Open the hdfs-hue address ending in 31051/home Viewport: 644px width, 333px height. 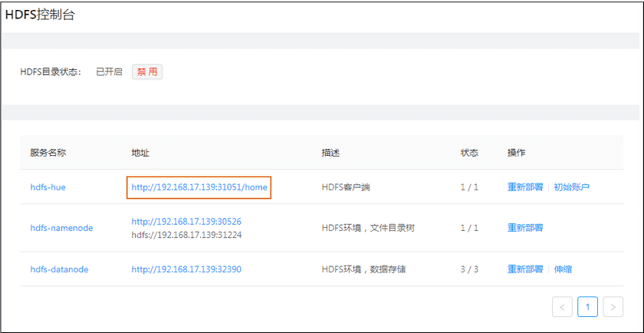[x=199, y=186]
